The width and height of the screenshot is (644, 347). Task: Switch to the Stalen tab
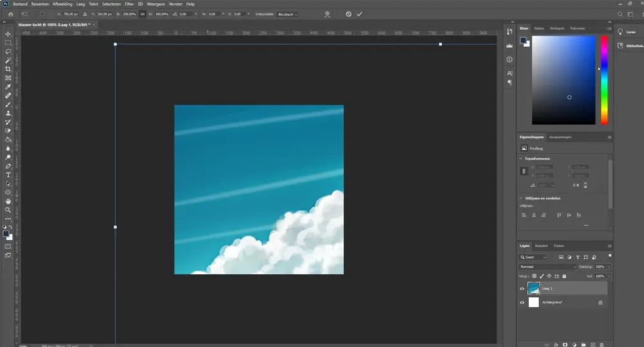tap(539, 28)
